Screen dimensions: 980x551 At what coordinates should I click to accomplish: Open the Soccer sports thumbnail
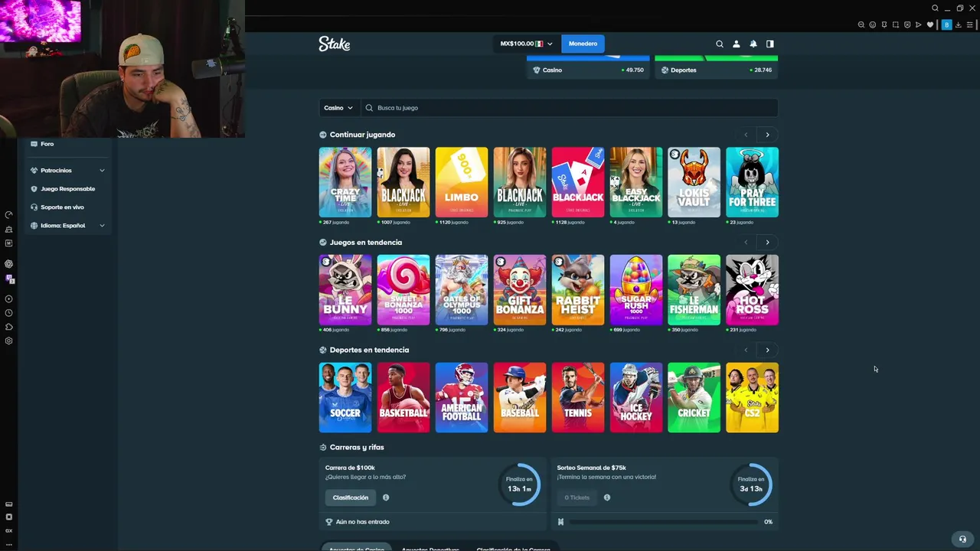[x=345, y=397]
